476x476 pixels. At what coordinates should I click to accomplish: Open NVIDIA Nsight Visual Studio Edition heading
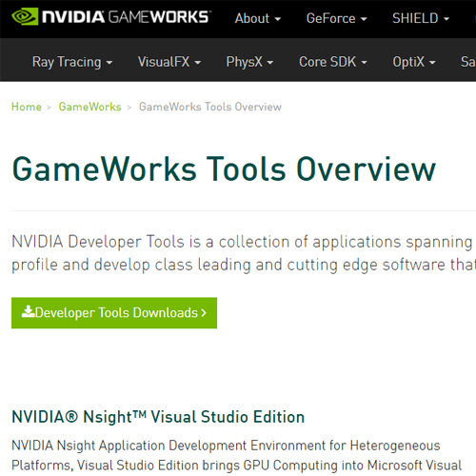tap(158, 417)
